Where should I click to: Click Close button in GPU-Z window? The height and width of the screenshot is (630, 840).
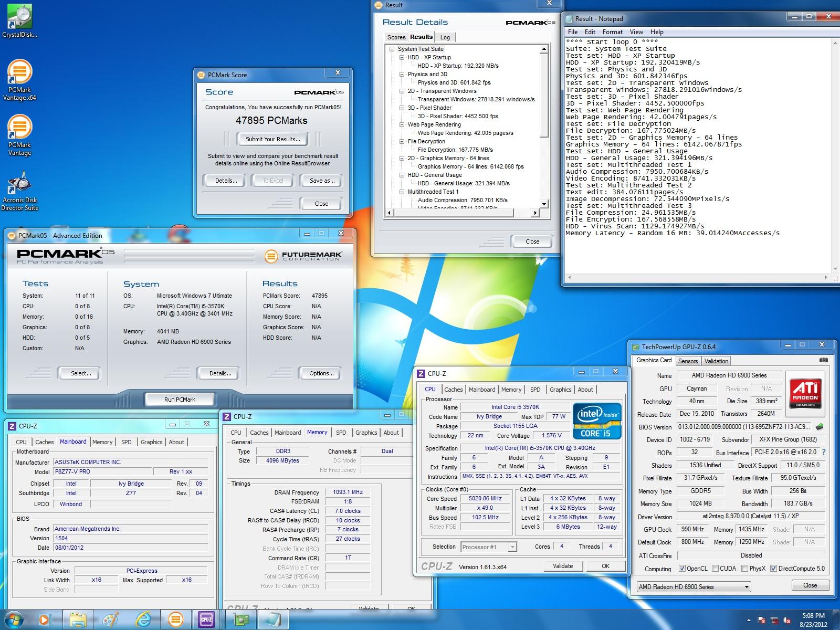pos(810,585)
